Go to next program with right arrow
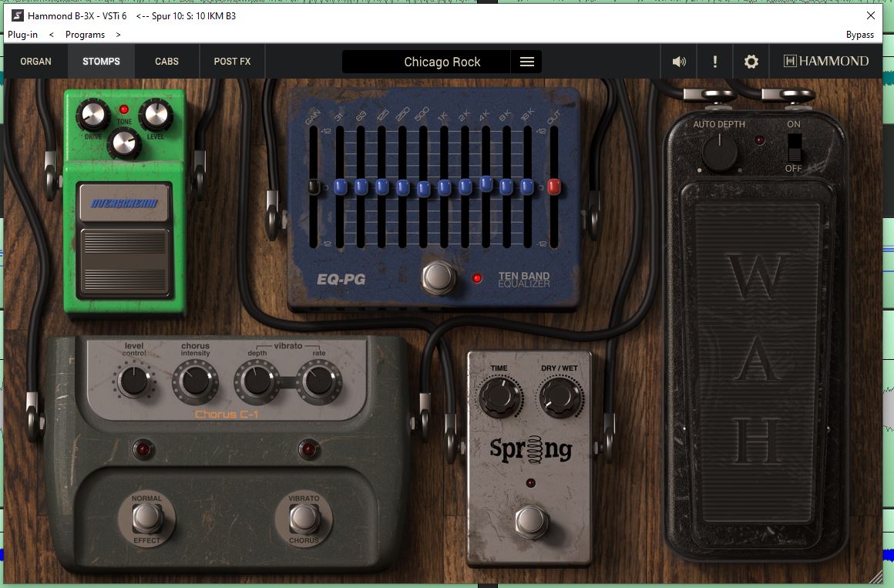The image size is (894, 588). pyautogui.click(x=118, y=35)
